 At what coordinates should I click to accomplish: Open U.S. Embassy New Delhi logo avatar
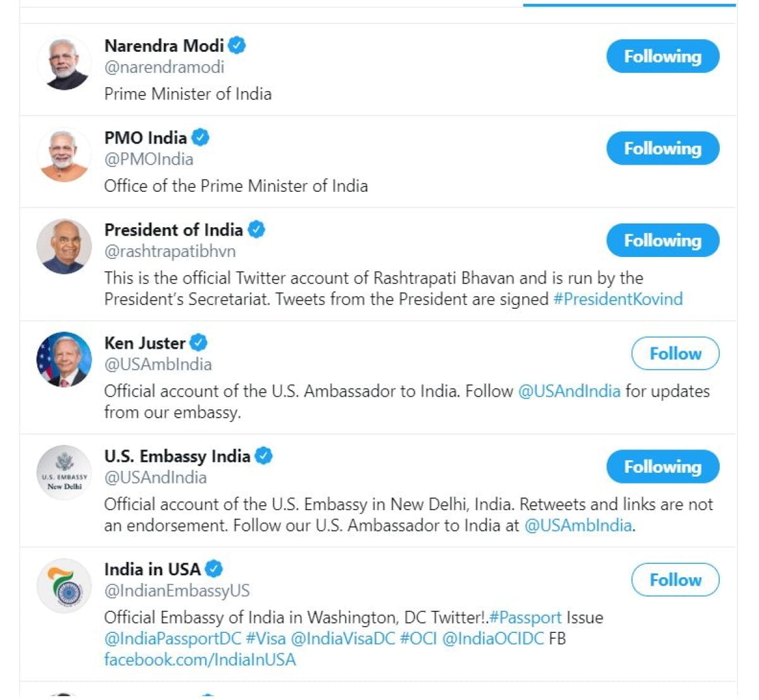tap(64, 473)
